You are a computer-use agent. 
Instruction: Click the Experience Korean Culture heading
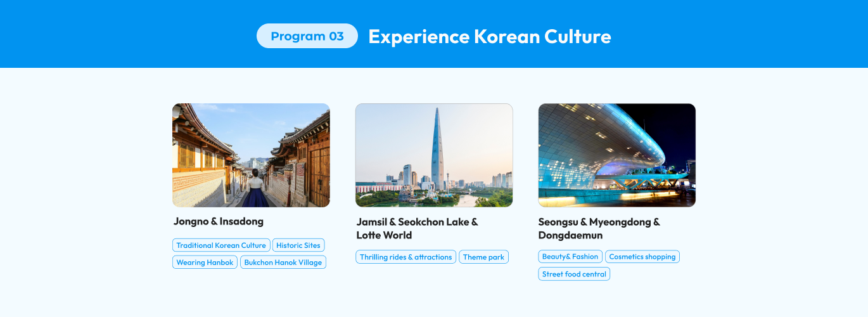click(489, 36)
